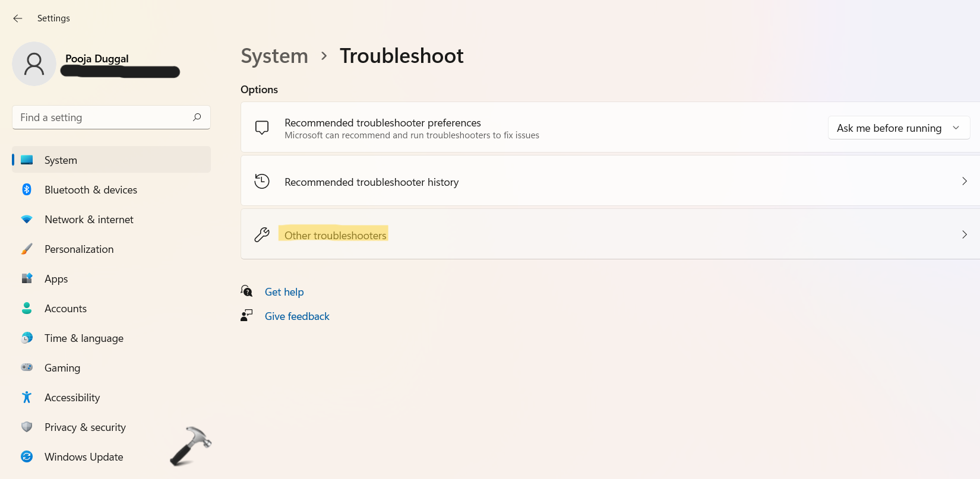This screenshot has height=479, width=980.
Task: Click the Windows Update sync icon
Action: [x=27, y=456]
